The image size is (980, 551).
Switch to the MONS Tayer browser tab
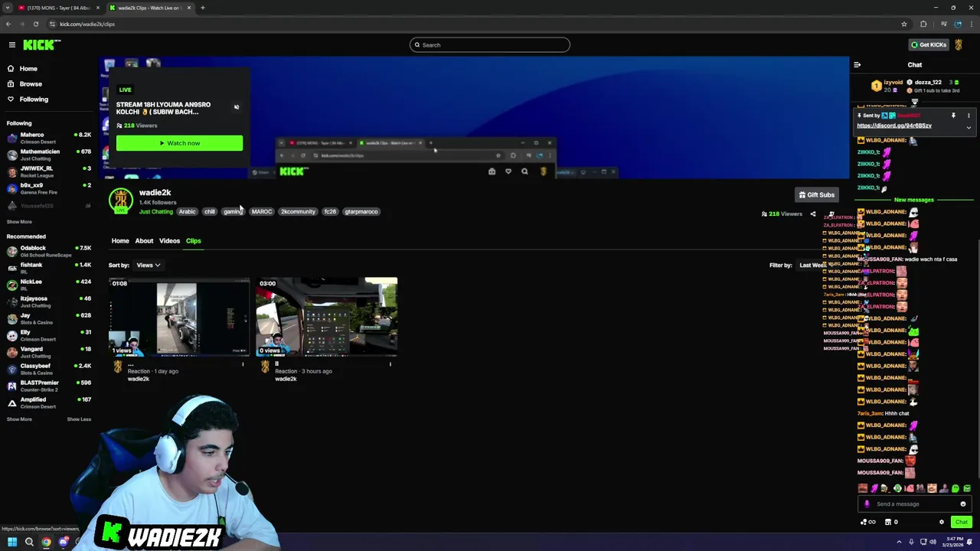coord(60,8)
